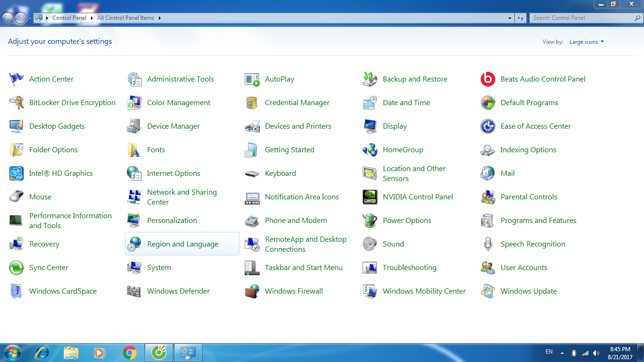Expand the address bar history dropdown arrow
The width and height of the screenshot is (644, 362).
click(510, 18)
